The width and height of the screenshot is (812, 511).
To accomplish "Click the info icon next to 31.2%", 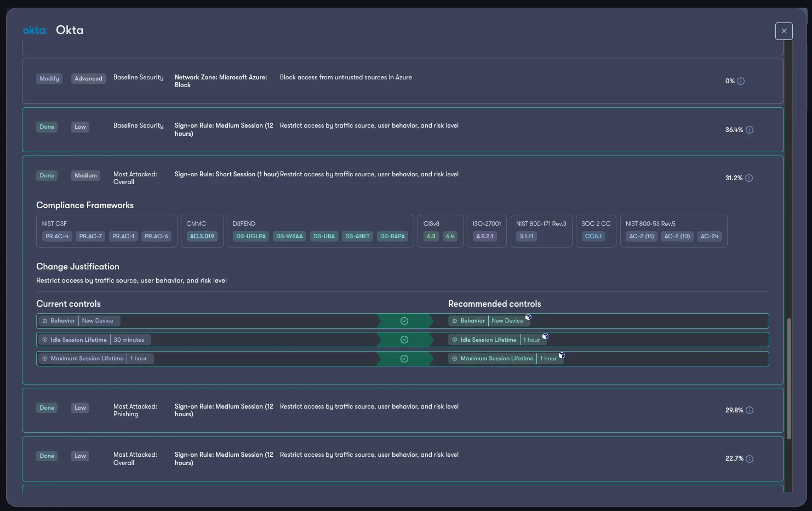I will [750, 178].
